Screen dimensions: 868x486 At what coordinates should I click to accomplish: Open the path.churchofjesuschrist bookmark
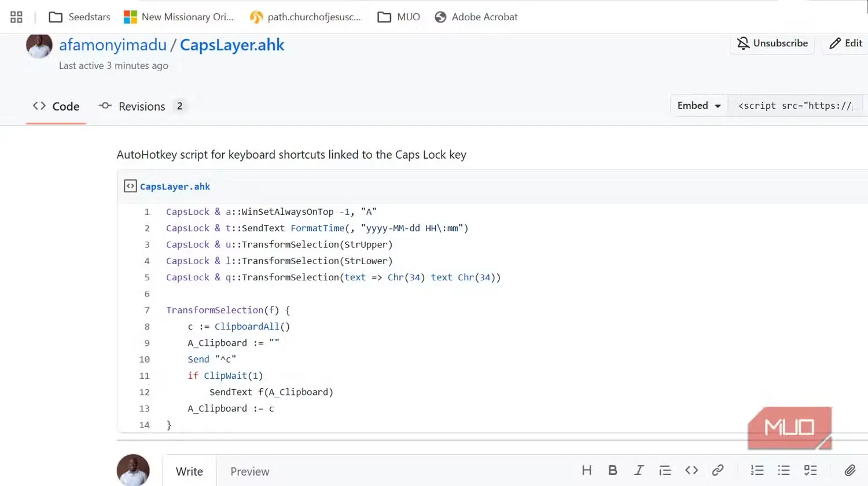coord(306,17)
